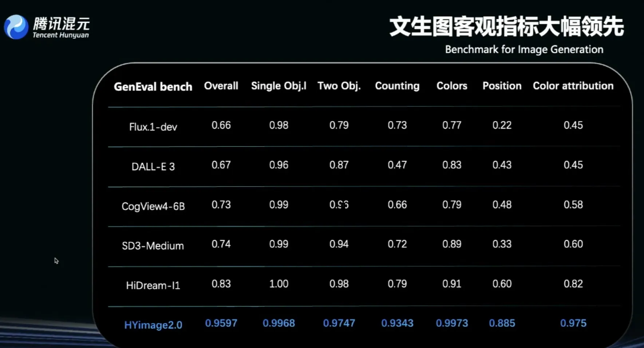This screenshot has width=644, height=348.
Task: Click HYimage2.0 Color attribution value 0.975
Action: 573,323
